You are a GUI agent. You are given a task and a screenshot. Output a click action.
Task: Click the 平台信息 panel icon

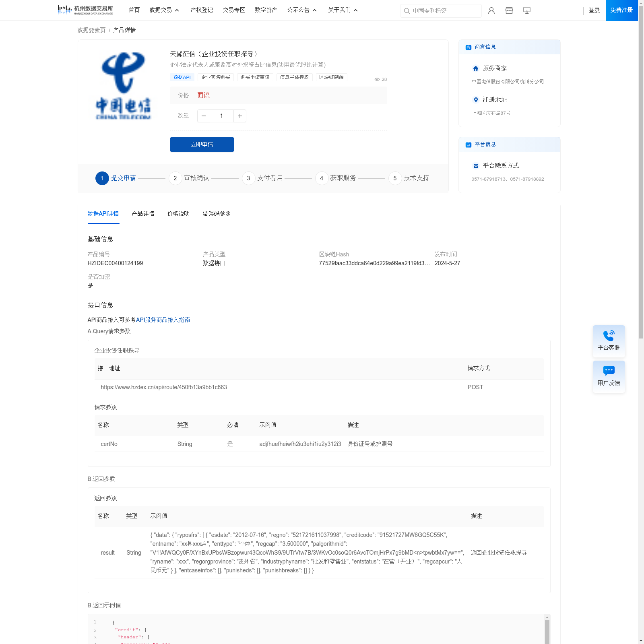(469, 145)
